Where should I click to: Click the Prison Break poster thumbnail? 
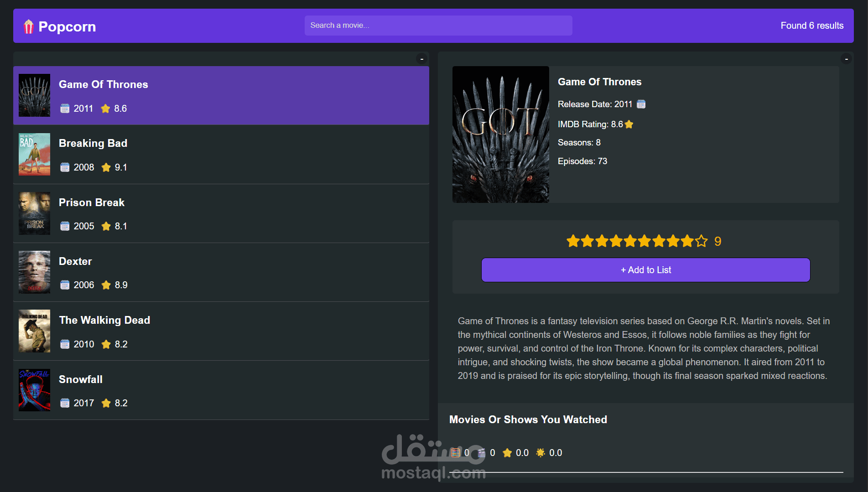35,213
